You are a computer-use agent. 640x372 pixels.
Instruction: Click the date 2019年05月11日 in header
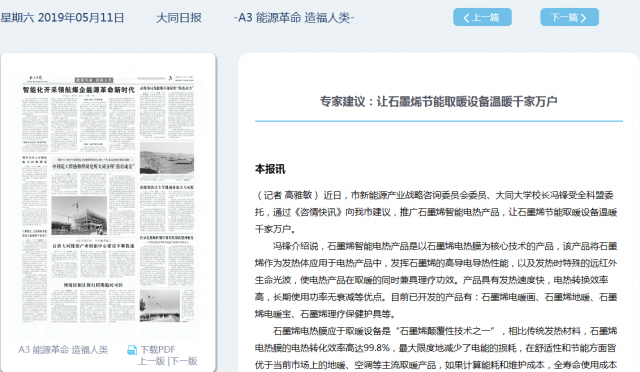coord(81,18)
